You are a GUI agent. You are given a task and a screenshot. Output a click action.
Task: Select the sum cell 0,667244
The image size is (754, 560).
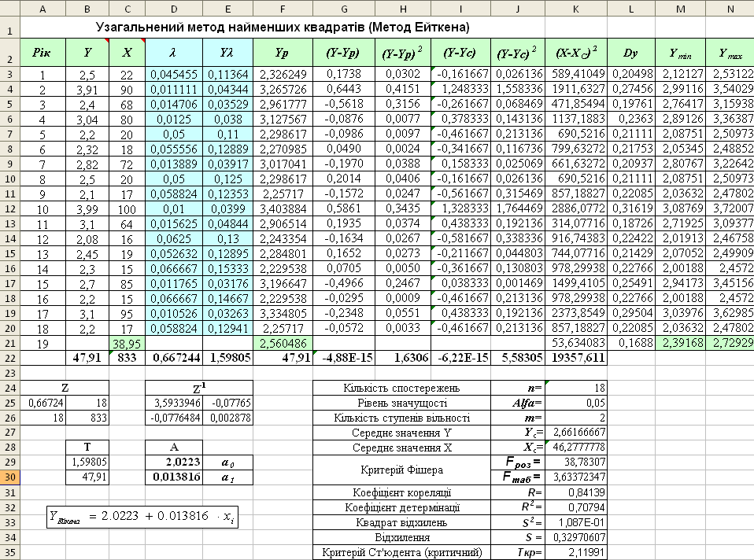click(174, 358)
